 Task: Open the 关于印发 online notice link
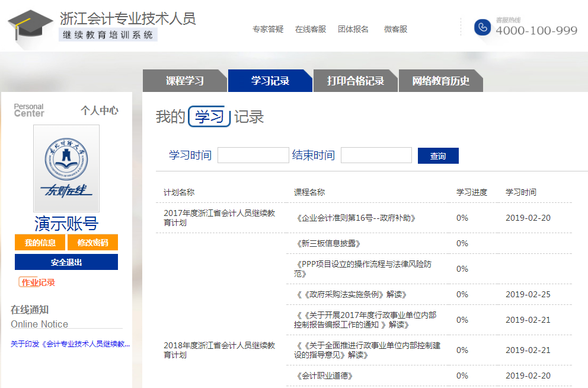pyautogui.click(x=70, y=344)
